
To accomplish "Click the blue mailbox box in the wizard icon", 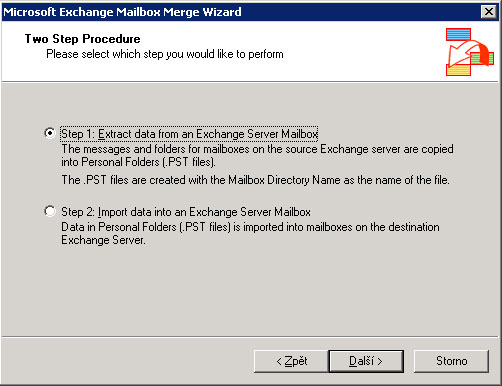I will (458, 34).
